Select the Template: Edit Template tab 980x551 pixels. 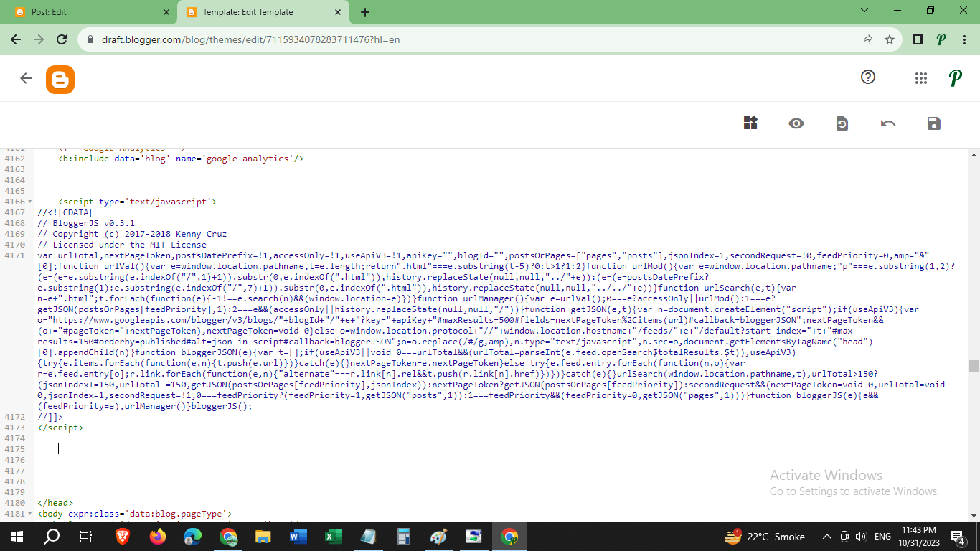261,12
